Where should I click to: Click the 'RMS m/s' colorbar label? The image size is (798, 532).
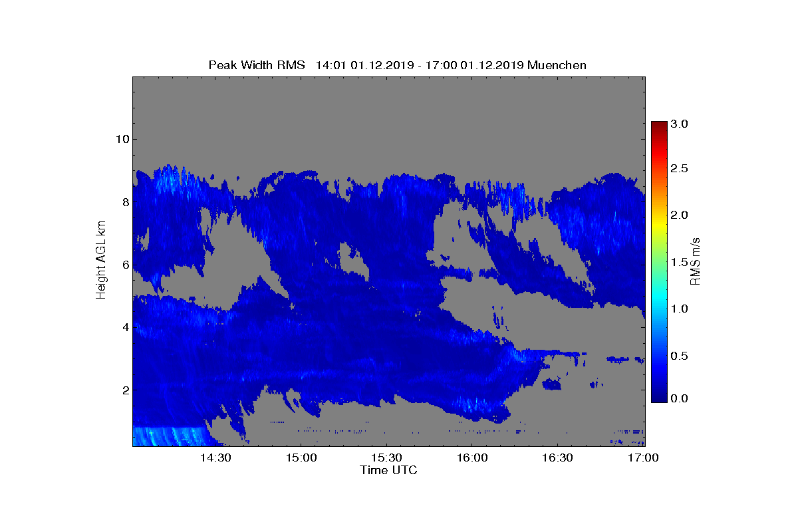coord(695,261)
